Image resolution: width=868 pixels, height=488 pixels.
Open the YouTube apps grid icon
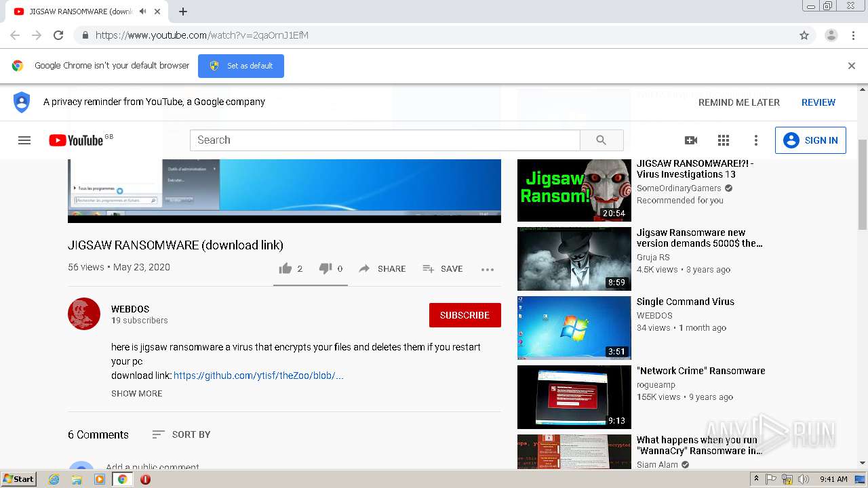coord(724,140)
